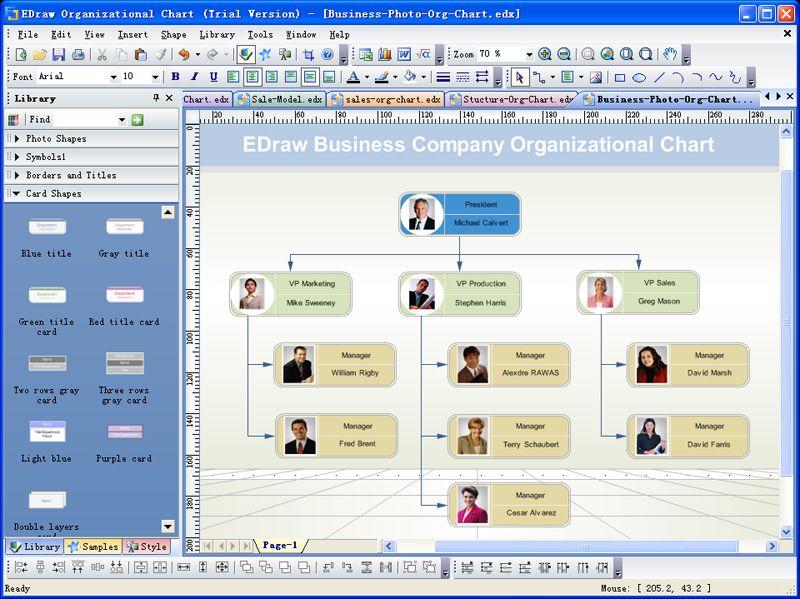Image resolution: width=800 pixels, height=599 pixels.
Task: Click the Undo arrow icon
Action: click(x=184, y=54)
